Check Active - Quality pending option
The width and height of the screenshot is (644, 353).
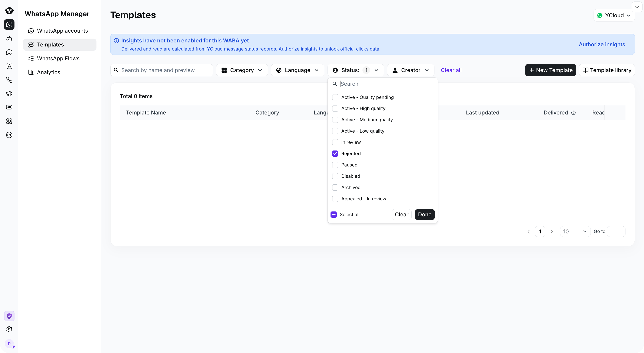[335, 97]
